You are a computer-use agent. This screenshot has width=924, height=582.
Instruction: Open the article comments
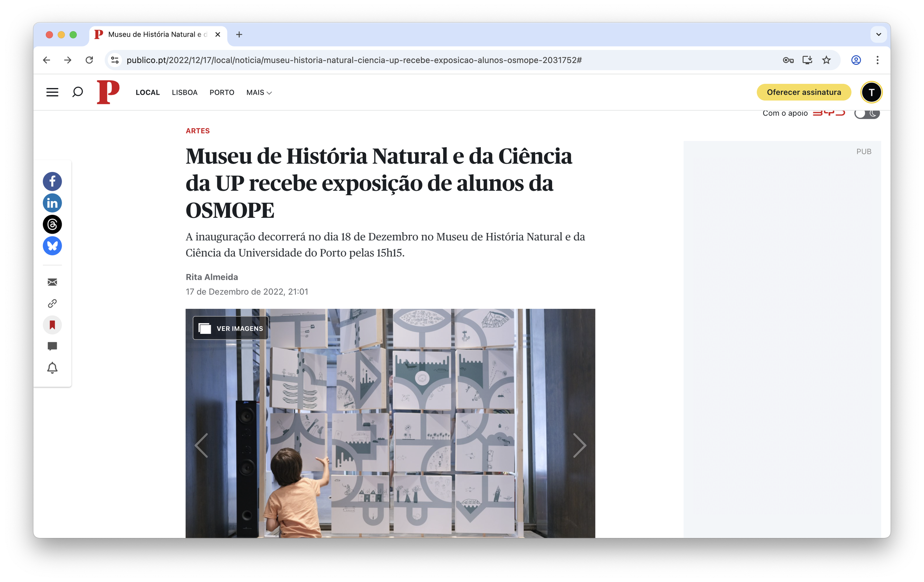52,346
